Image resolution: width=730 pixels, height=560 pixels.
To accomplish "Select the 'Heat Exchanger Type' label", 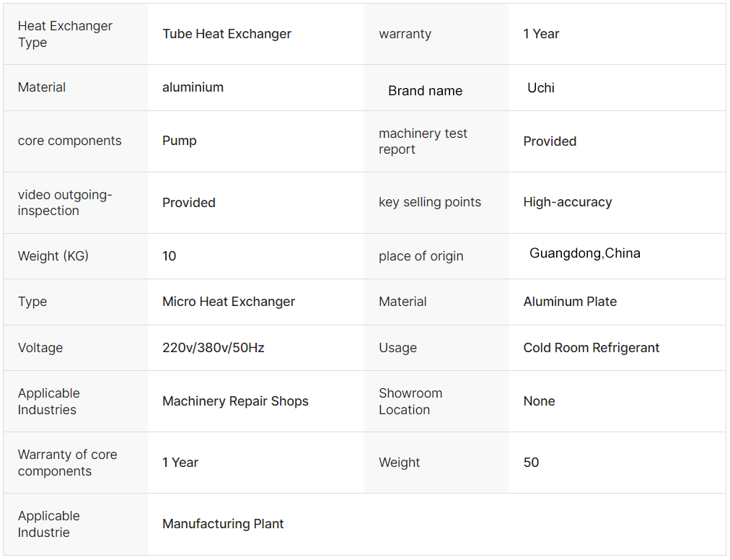I will click(x=65, y=34).
